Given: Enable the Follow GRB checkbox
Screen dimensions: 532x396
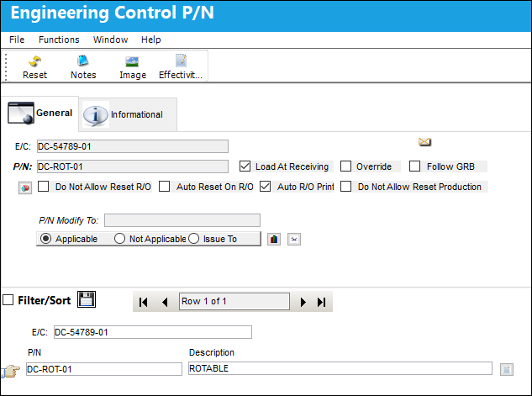Looking at the screenshot, I should tap(414, 166).
